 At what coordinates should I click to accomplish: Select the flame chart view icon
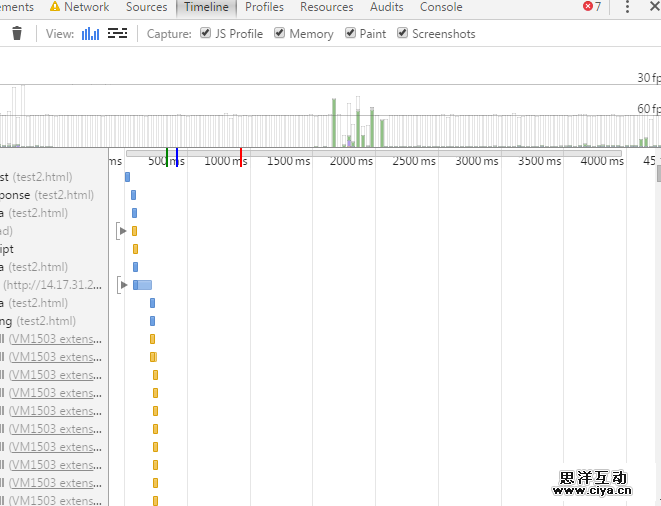[x=118, y=34]
